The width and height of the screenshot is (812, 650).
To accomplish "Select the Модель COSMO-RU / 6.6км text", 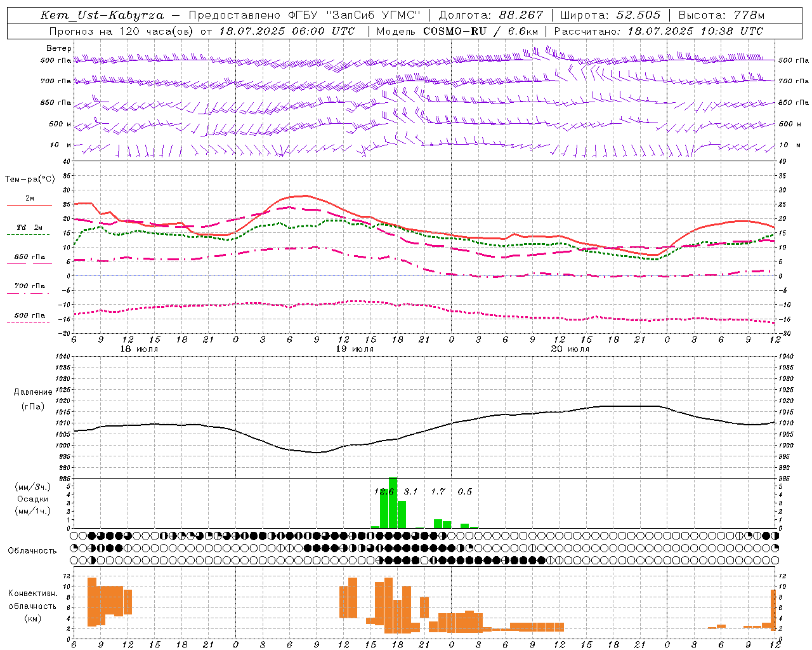I will click(x=457, y=31).
